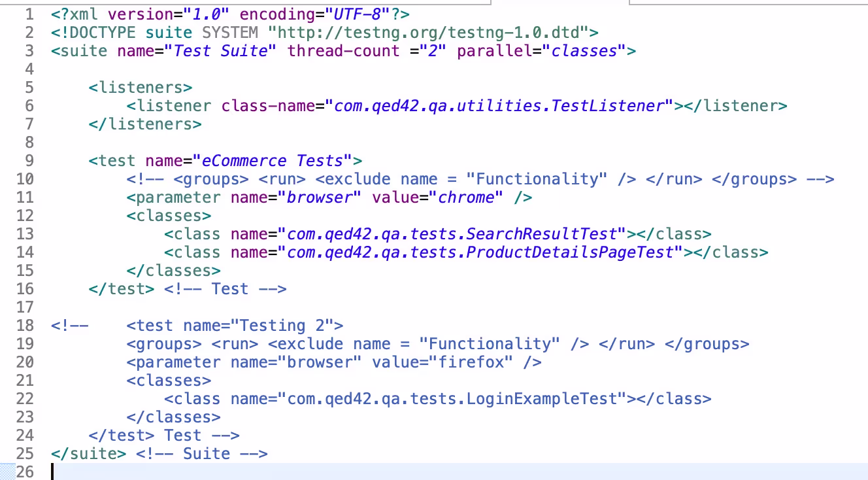Click the class-name attribute on line 6

click(x=269, y=105)
